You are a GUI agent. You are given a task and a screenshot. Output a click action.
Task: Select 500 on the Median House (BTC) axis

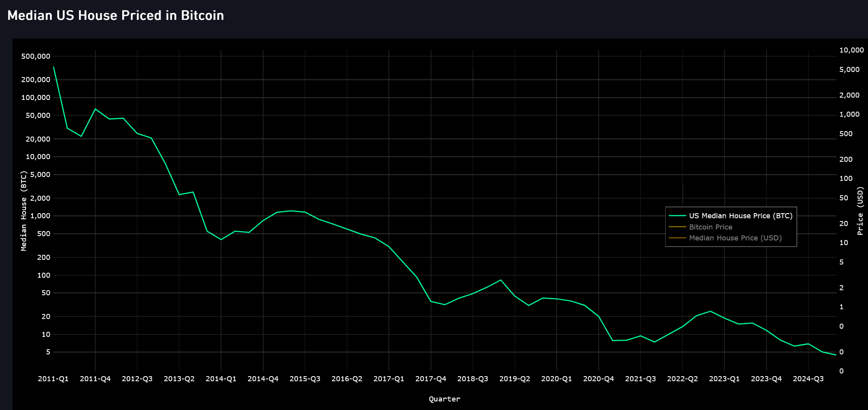click(x=44, y=234)
